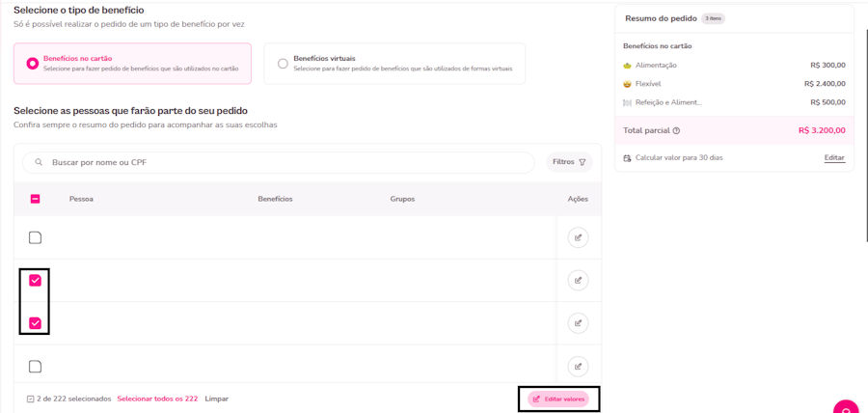Click the edit icon in the second row

point(578,281)
